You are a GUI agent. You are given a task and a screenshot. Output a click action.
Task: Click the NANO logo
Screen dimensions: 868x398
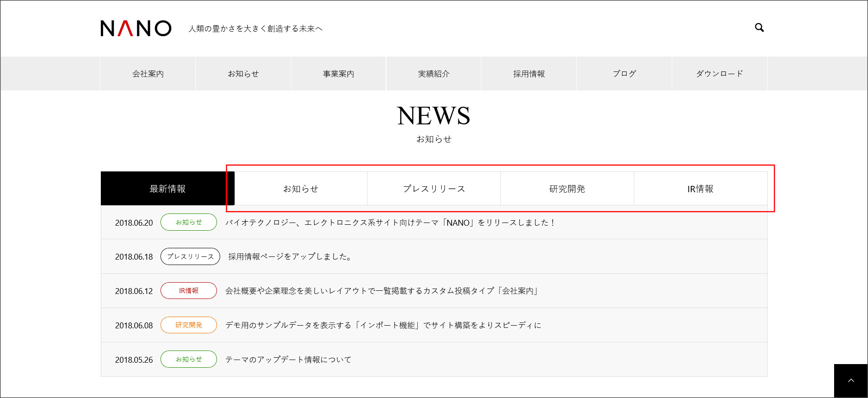coord(136,28)
